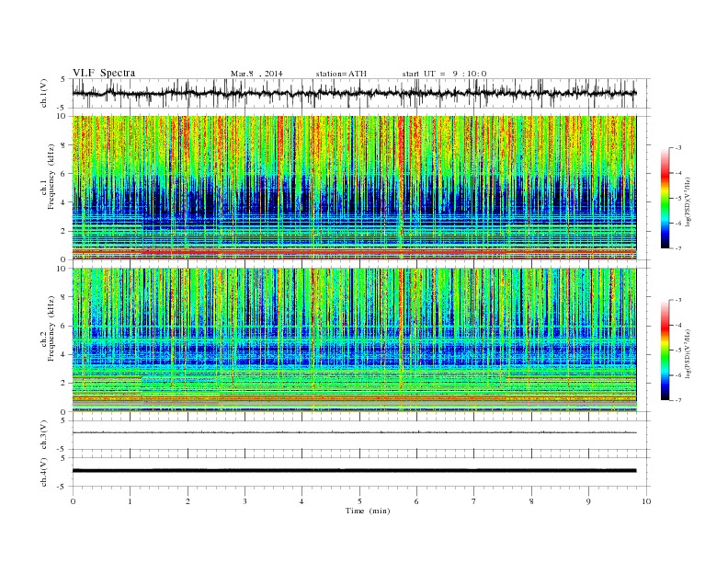
Task: Click inside the ch.1 spectrogram panel
Action: point(354,188)
